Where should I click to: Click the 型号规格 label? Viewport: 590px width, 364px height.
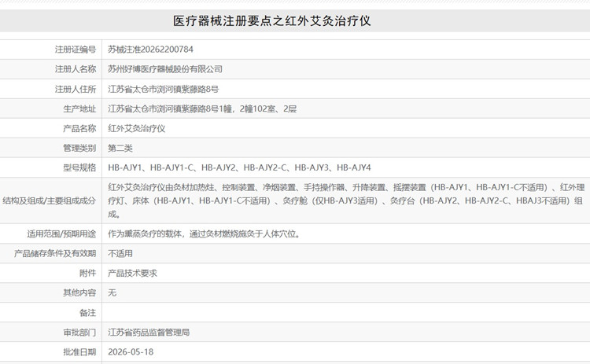pyautogui.click(x=79, y=167)
